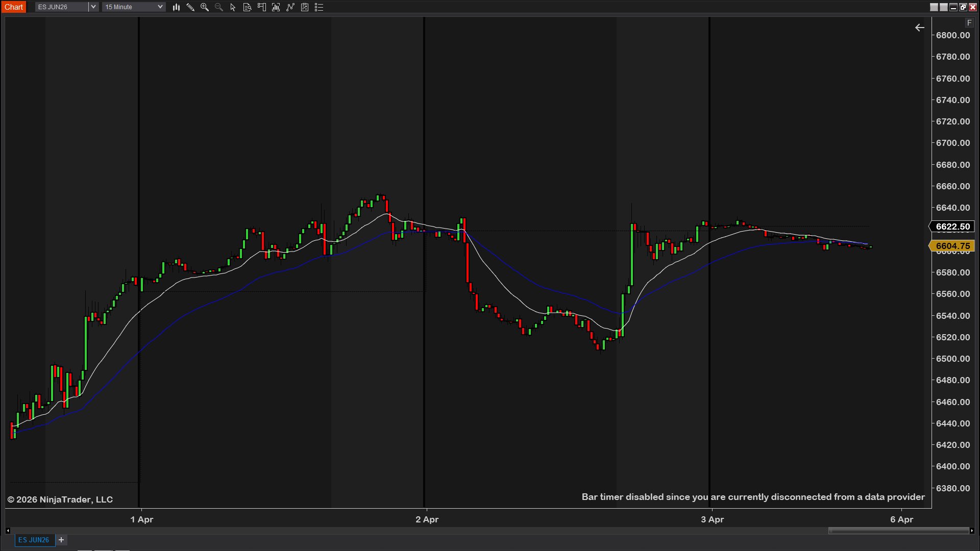The height and width of the screenshot is (551, 980).
Task: Open the chart Properties list icon
Action: coord(319,7)
